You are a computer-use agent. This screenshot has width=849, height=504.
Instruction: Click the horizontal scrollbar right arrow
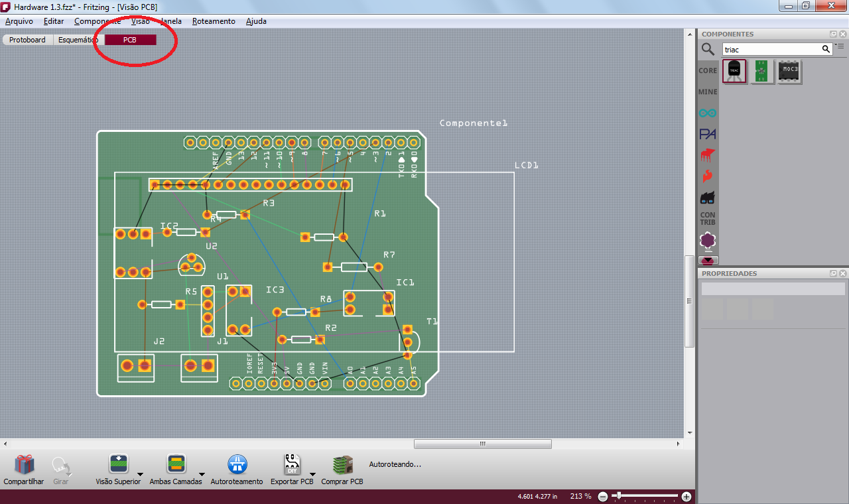679,444
